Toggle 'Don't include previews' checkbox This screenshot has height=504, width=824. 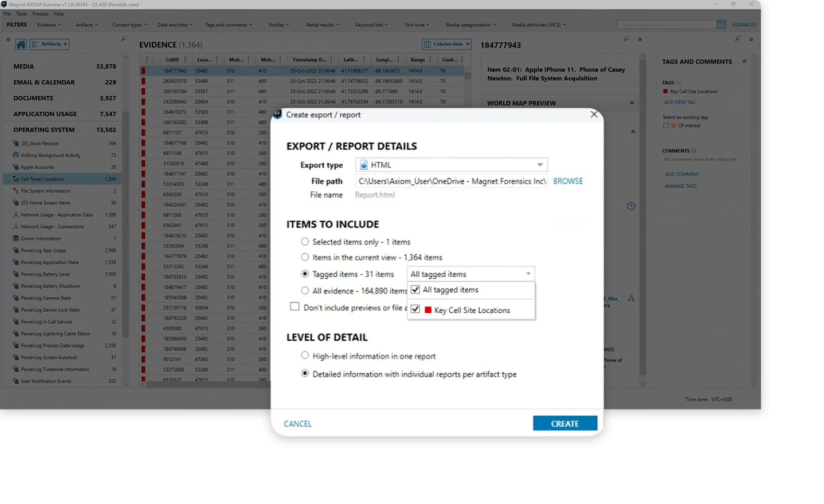(295, 306)
